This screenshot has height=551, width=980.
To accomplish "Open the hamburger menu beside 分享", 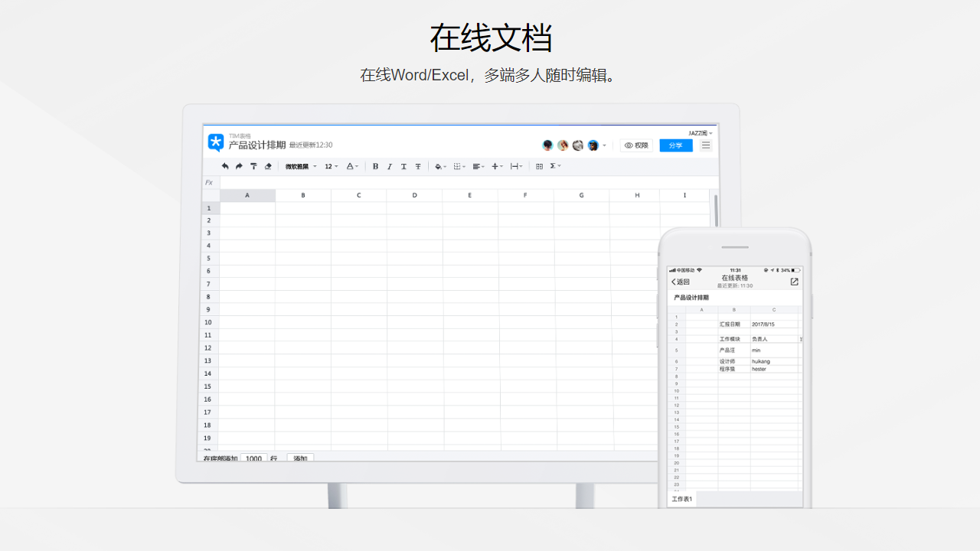I will [x=705, y=145].
